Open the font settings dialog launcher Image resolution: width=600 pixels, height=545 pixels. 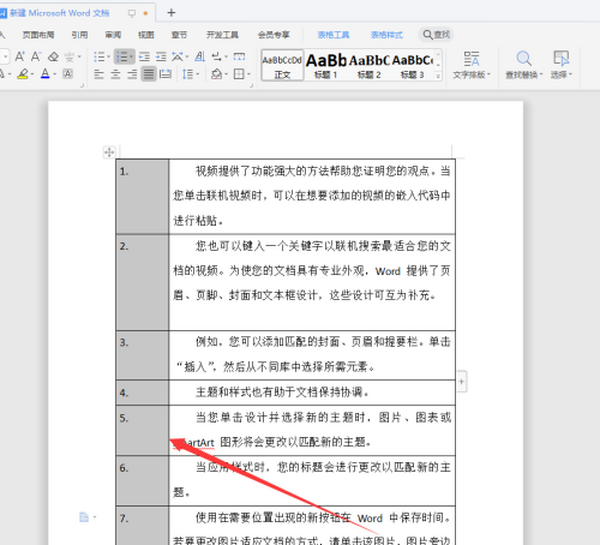click(82, 86)
